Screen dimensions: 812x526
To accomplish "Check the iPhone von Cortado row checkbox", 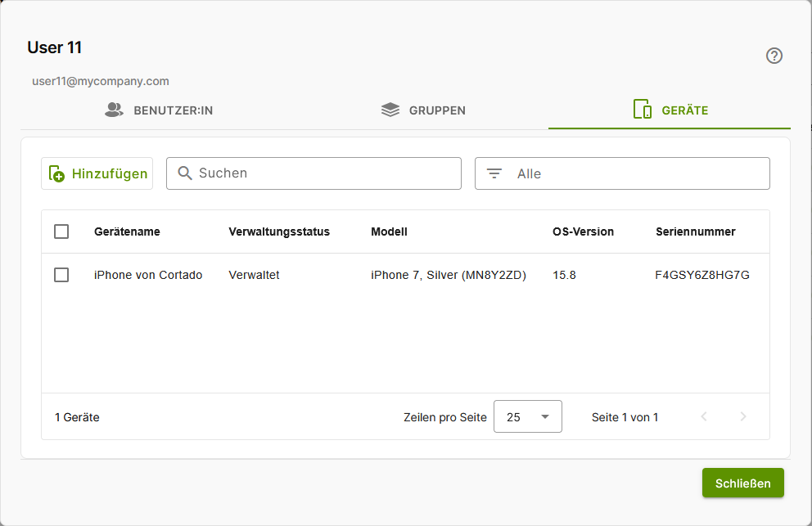I will pyautogui.click(x=61, y=275).
